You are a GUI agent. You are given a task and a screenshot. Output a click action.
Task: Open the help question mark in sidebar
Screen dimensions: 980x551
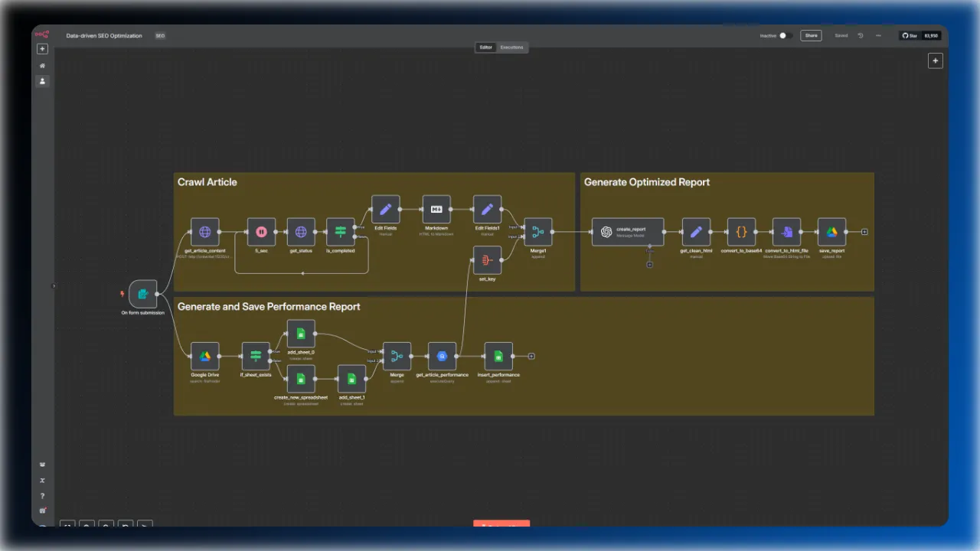[43, 496]
